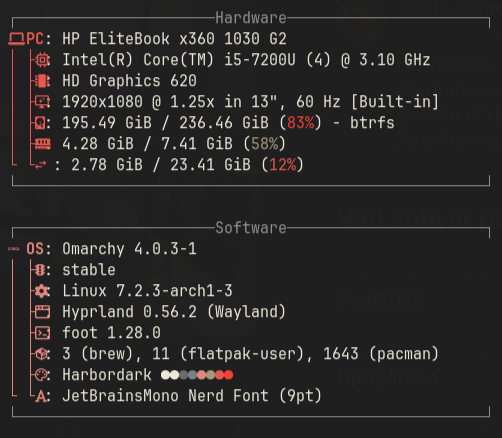Click Hyprland 0.56.2 (Wayland) text
The width and height of the screenshot is (502, 438).
click(174, 312)
